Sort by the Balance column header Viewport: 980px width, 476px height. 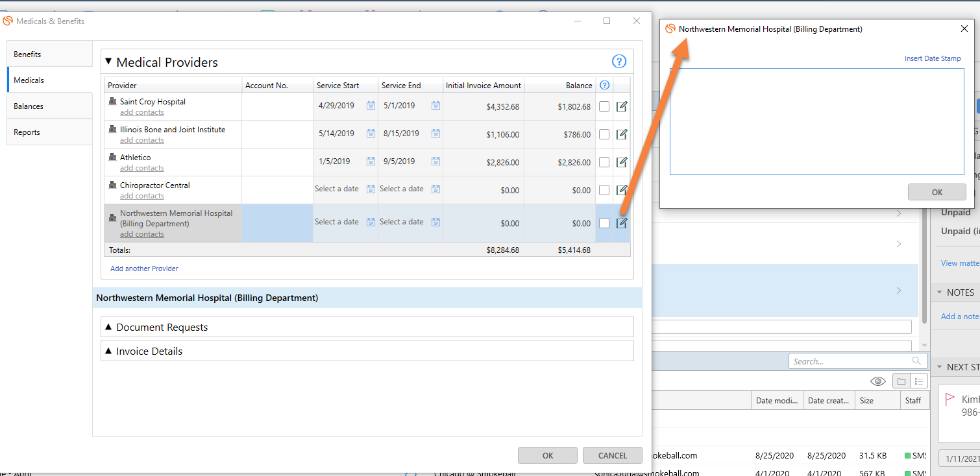(559, 85)
